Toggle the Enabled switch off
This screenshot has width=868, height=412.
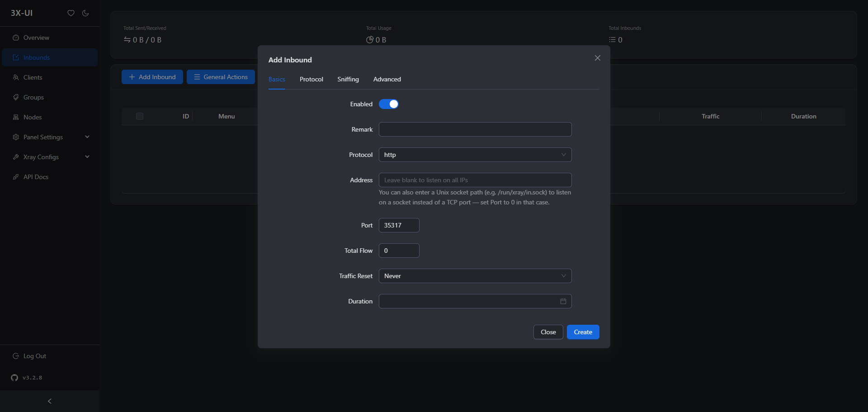[389, 104]
